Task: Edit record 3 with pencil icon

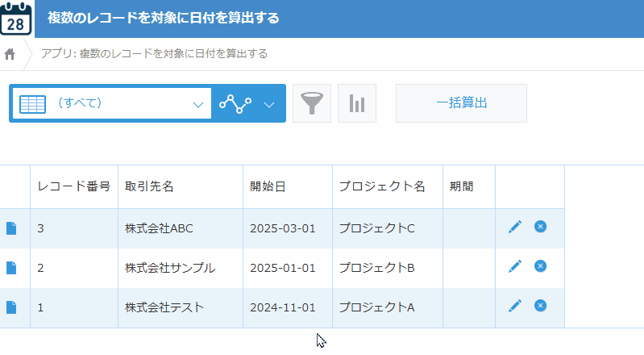Action: click(515, 228)
